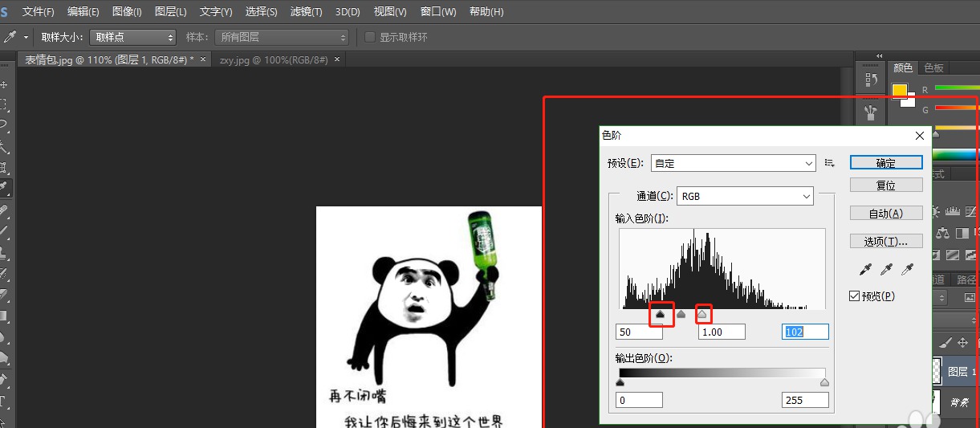Open the preset options menu icon beside 预设
The width and height of the screenshot is (980, 428).
831,163
